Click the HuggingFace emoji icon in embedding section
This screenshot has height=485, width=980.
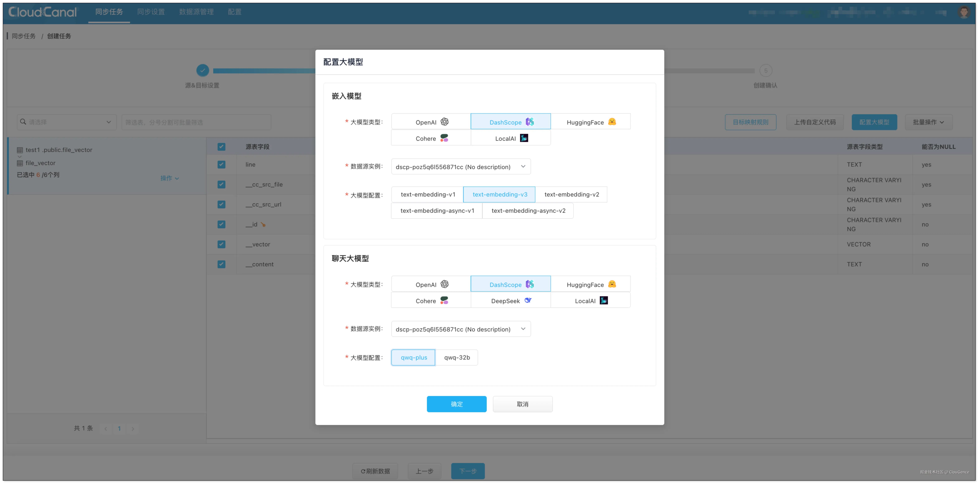point(612,122)
